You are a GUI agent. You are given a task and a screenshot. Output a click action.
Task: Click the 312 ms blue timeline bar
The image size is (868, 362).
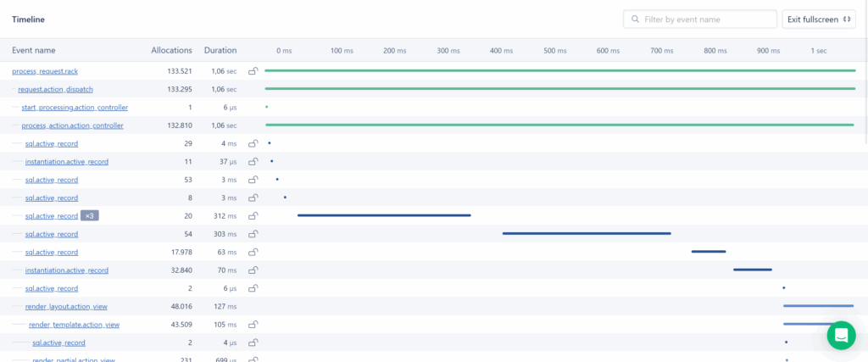(x=384, y=215)
